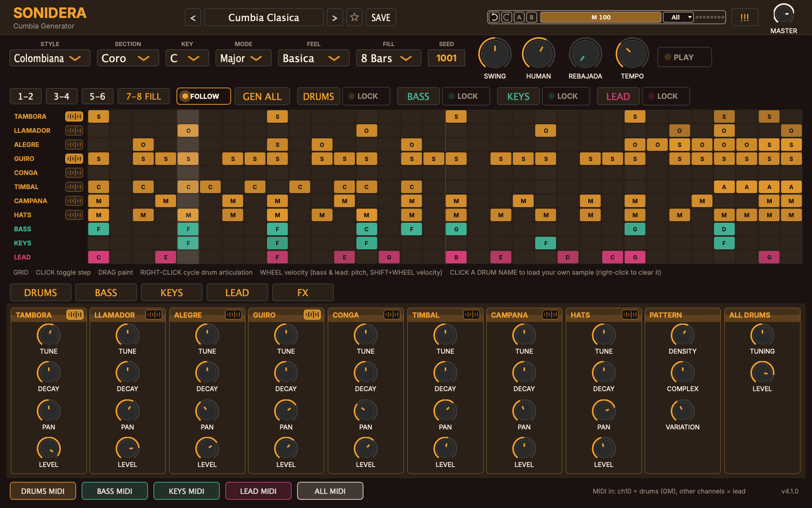The width and height of the screenshot is (812, 508).
Task: Click the waveform icon in the LLAMADOR panel header
Action: click(154, 315)
